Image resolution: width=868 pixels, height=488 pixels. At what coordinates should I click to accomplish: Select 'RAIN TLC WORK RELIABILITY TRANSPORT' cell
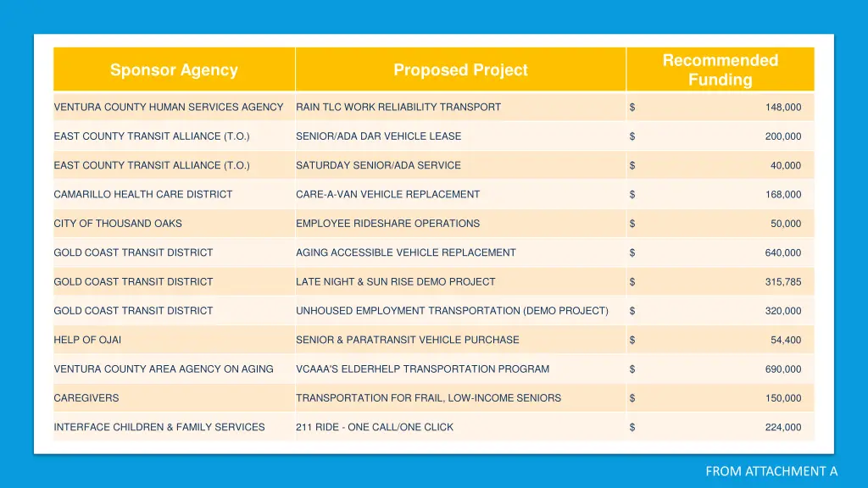460,107
